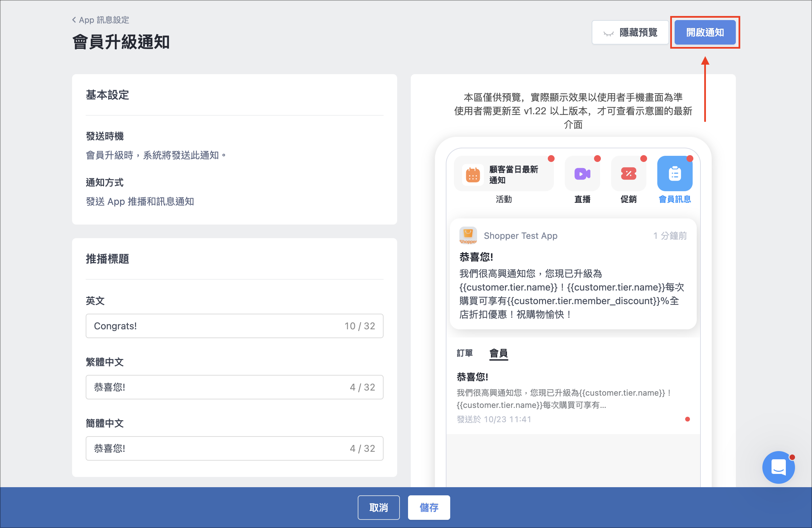Viewport: 812px width, 528px height.
Task: Click the 推播標題 section heading
Action: [107, 259]
